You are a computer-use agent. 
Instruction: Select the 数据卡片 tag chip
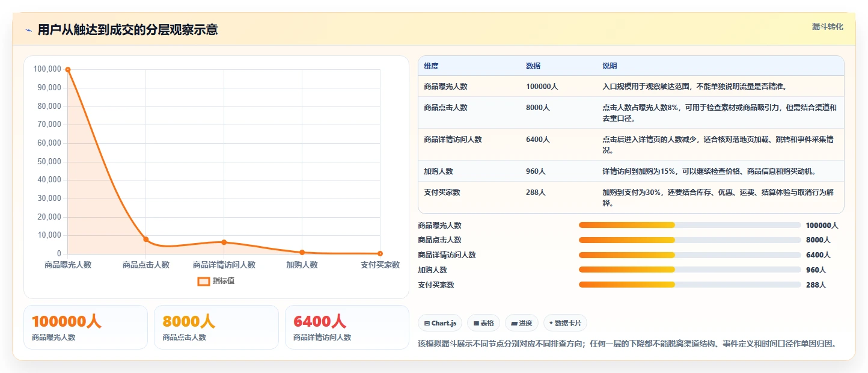[x=566, y=323]
